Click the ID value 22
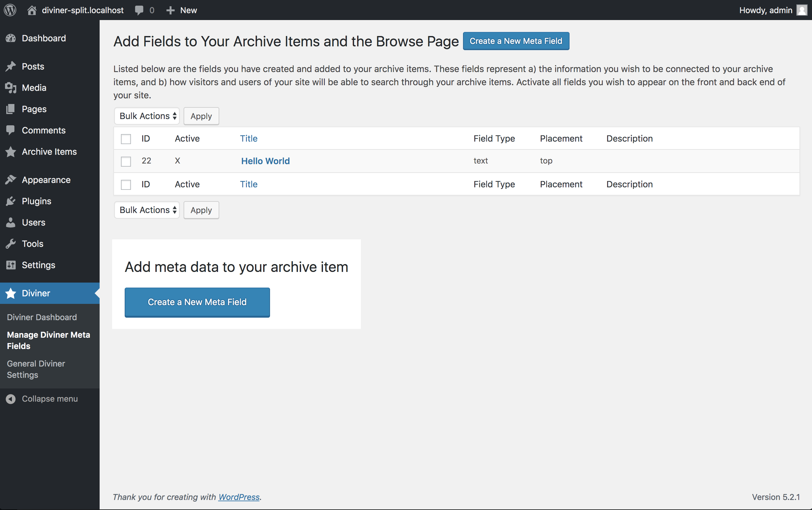 tap(146, 161)
